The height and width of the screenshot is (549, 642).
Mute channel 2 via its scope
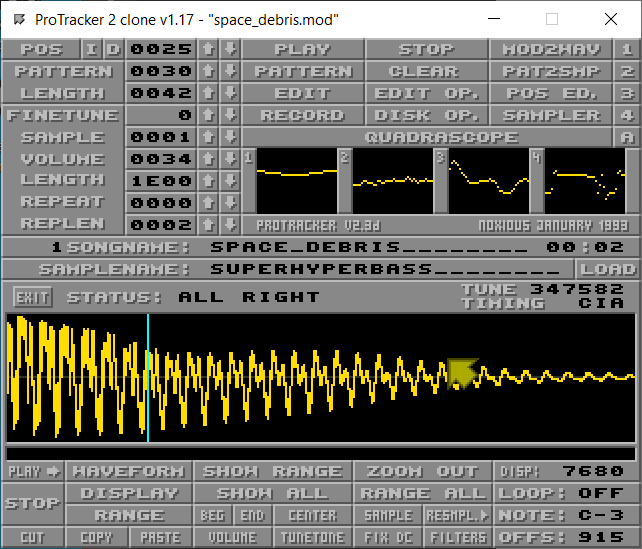(393, 181)
